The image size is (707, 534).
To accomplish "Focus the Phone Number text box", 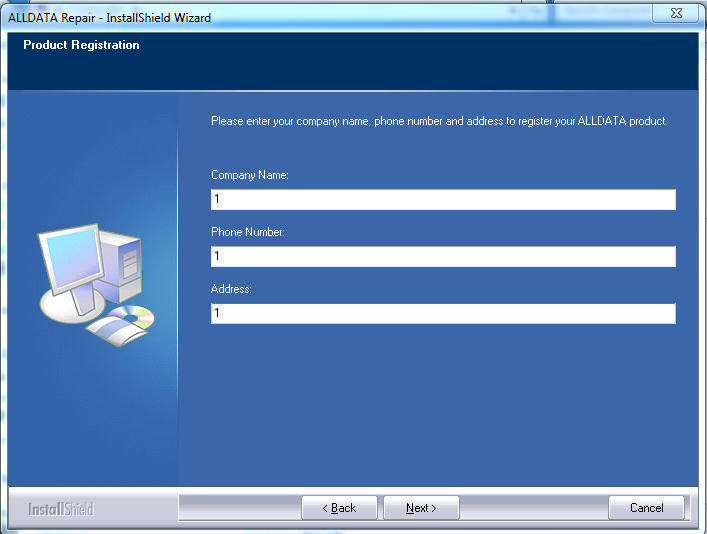I will tap(443, 256).
